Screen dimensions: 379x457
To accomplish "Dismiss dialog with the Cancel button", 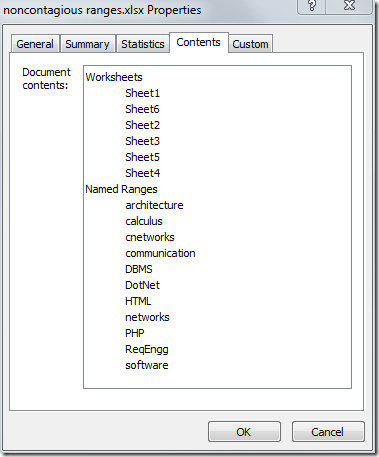I will (x=328, y=432).
